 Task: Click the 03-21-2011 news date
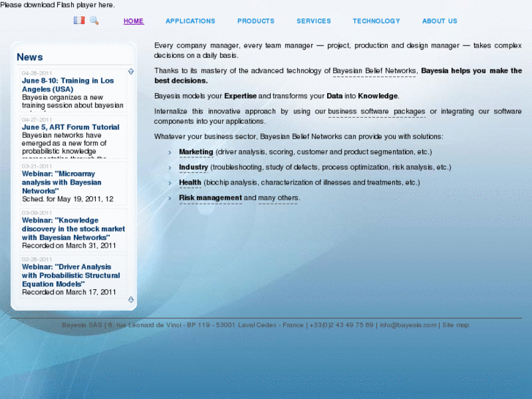click(37, 166)
